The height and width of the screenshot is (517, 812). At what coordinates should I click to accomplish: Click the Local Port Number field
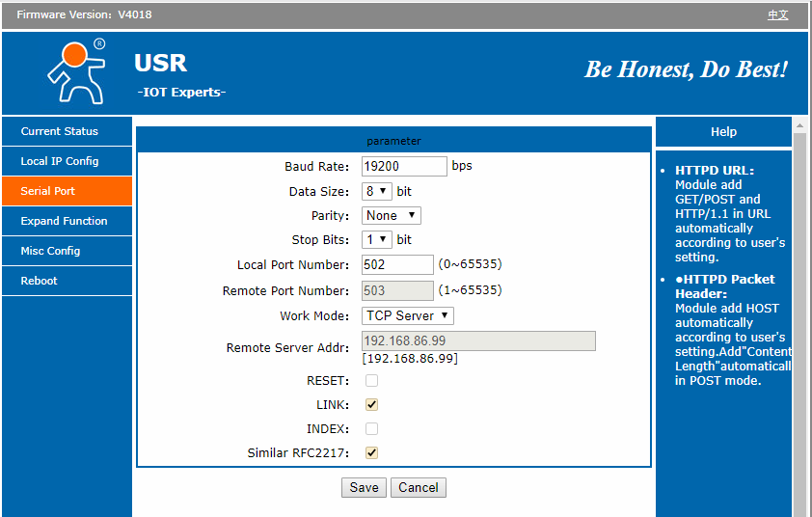pyautogui.click(x=397, y=264)
